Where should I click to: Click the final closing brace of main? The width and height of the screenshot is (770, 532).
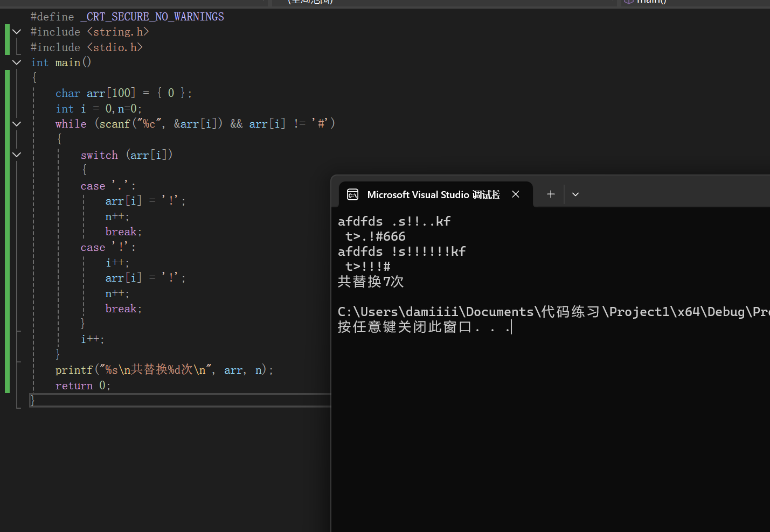(33, 400)
